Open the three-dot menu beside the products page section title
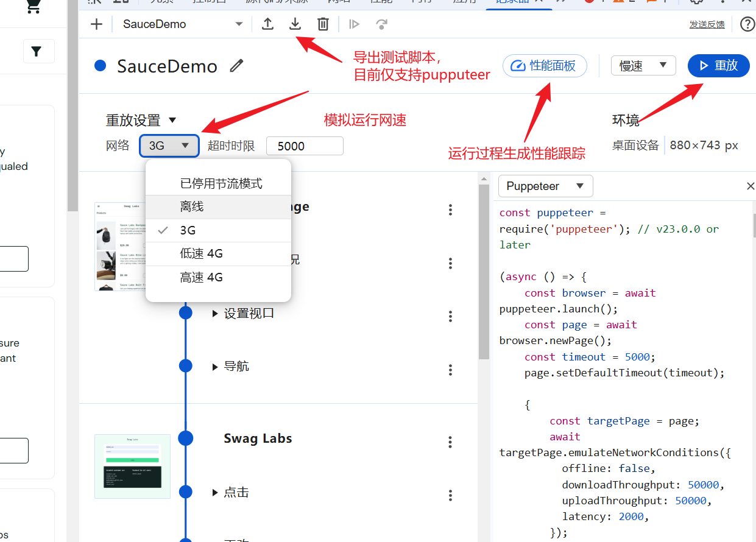This screenshot has height=542, width=756. 451,210
